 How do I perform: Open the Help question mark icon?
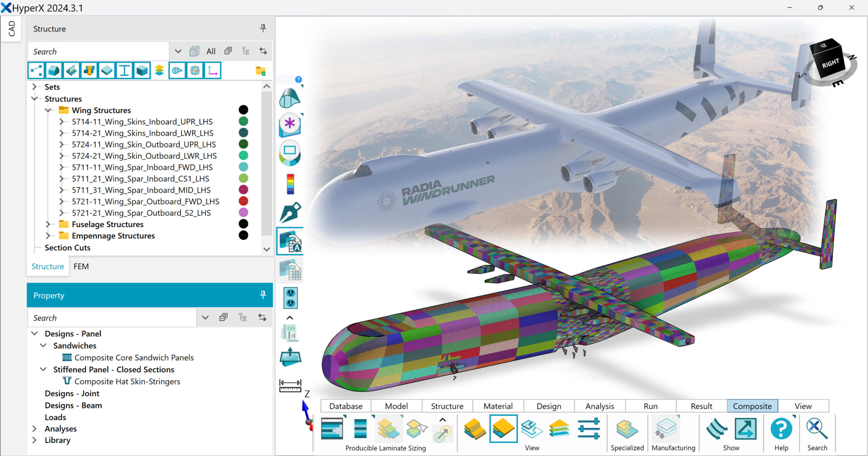pyautogui.click(x=781, y=429)
